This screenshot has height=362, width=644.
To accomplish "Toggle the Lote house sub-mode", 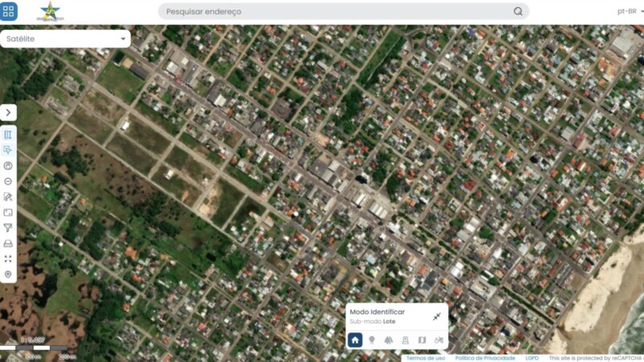I will 355,340.
